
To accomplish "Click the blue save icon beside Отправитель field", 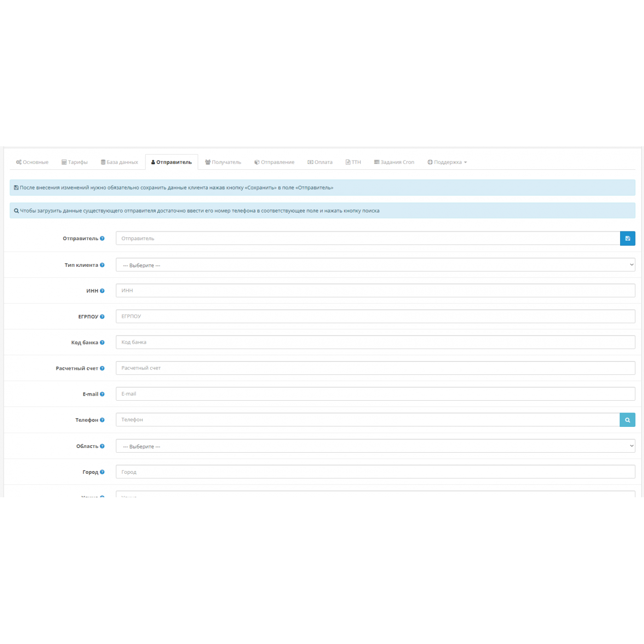I will point(627,238).
